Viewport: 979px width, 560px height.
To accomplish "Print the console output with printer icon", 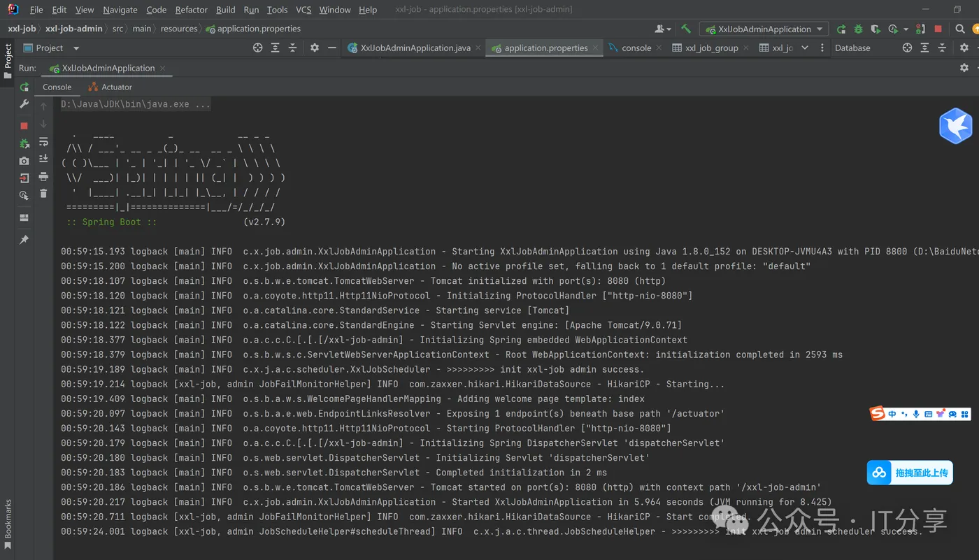I will (43, 176).
